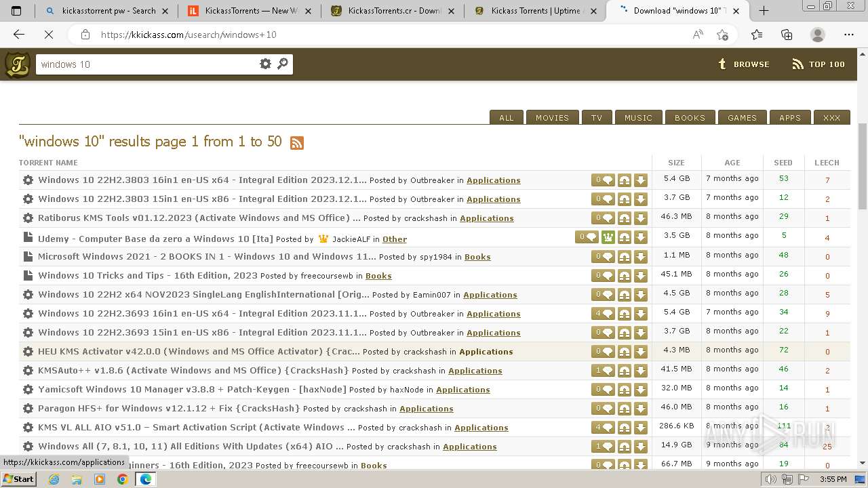Comments icon for Windows 10 22H2 x64 NOV2023 row
The height and width of the screenshot is (488, 868).
[604, 294]
